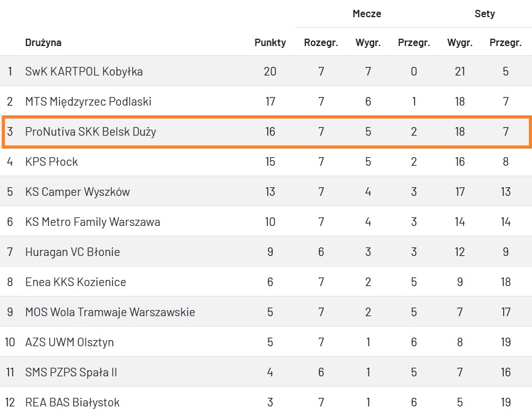Viewport: 532px width, 415px height.
Task: Click AZS UWM Olsztyn team name
Action: [x=69, y=342]
